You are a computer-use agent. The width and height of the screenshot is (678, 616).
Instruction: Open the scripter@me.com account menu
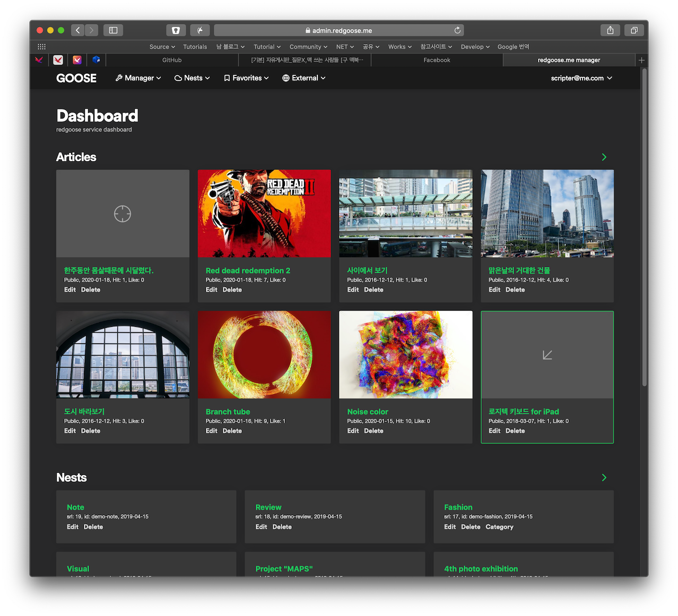click(581, 78)
